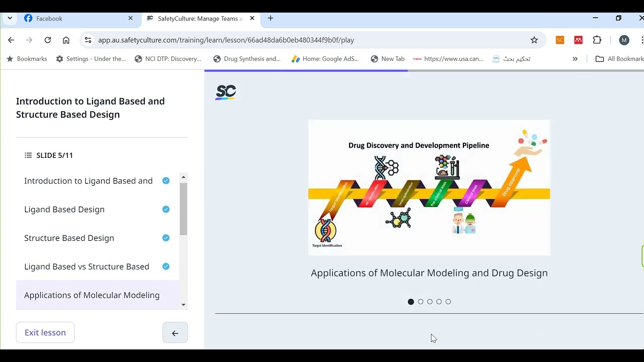Click the Applications of Molecular Modeling and Drug Design caption
This screenshot has width=644, height=362.
pyautogui.click(x=429, y=273)
